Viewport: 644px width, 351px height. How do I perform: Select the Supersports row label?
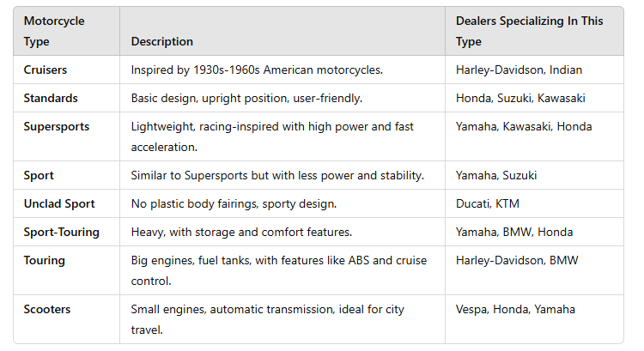(x=57, y=126)
